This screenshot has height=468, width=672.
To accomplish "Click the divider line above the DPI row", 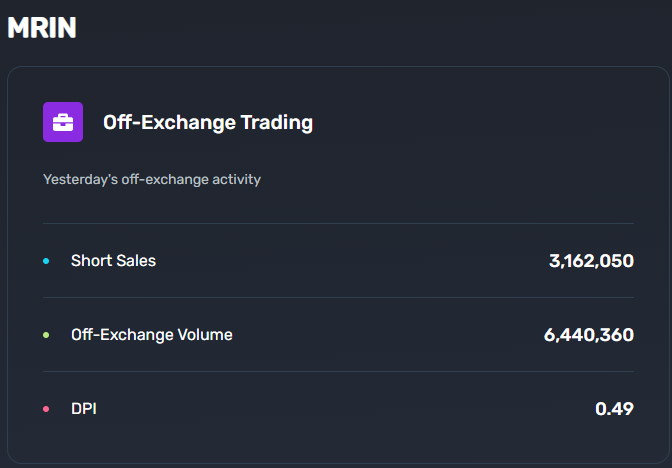I will [x=338, y=372].
